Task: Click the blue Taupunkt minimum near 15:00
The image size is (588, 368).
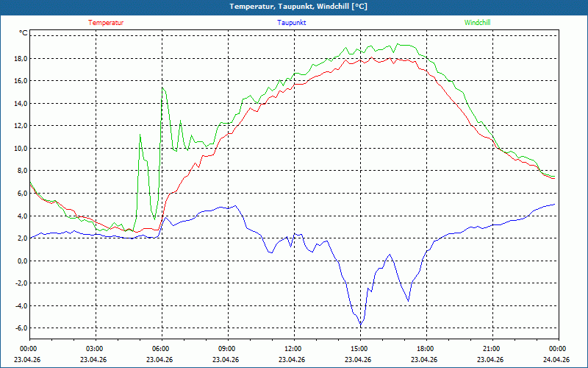Action: coord(360,325)
